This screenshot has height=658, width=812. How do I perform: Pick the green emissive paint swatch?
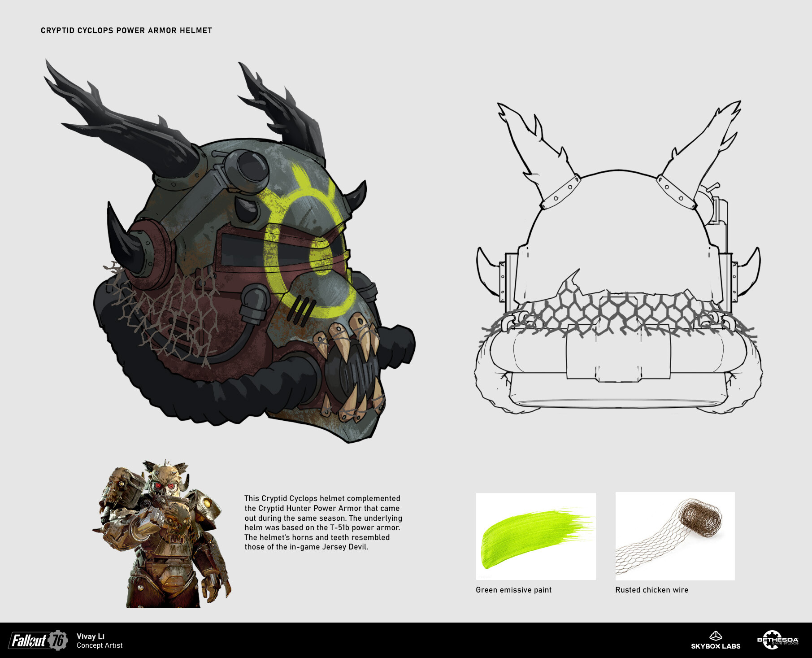[536, 536]
